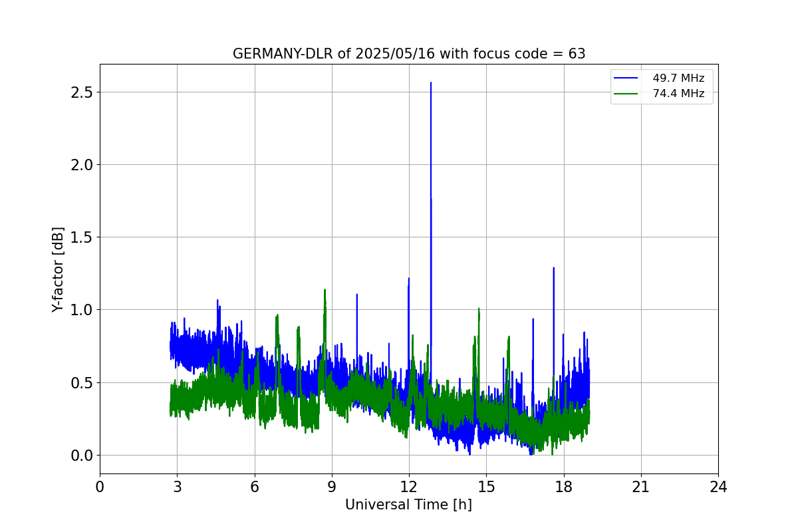Click the y-axis tick label 2.5

click(81, 92)
